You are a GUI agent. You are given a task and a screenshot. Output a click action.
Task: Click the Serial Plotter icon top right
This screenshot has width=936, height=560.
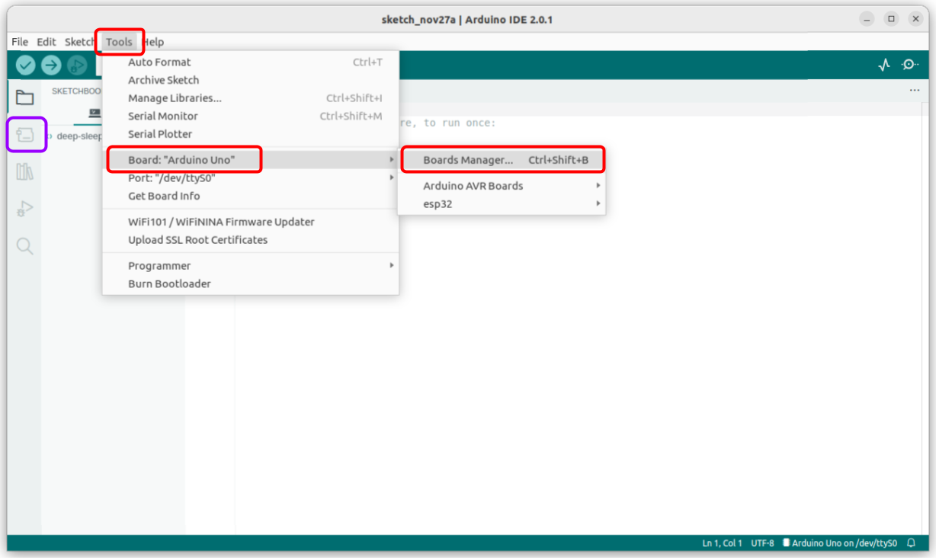[x=883, y=65]
